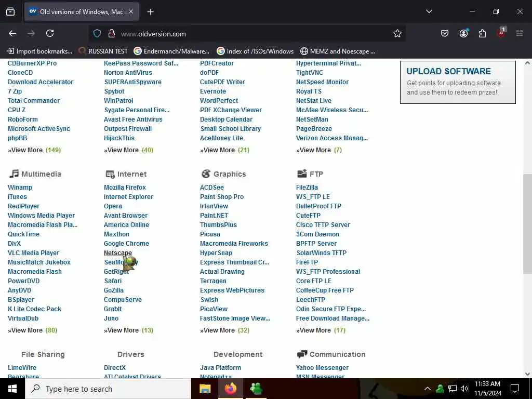This screenshot has height=399, width=532.
Task: Expand View More (13) under Internet
Action: pos(129,330)
